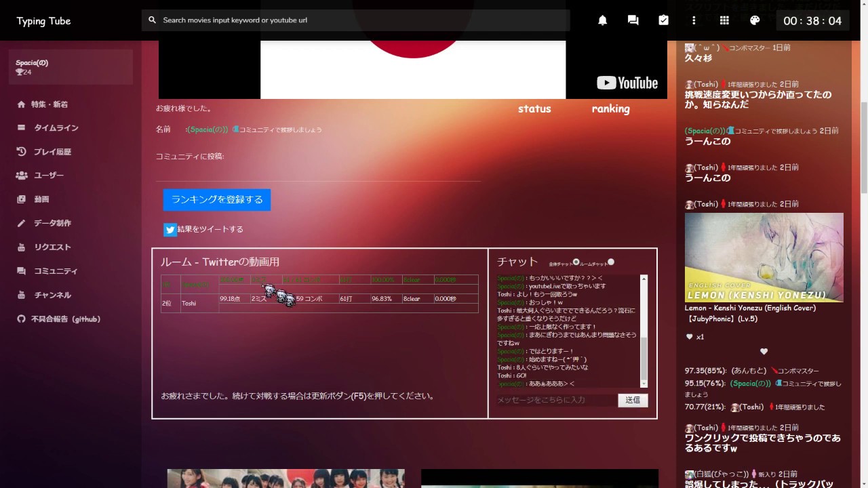This screenshot has width=868, height=488.
Task: Open post 挑戦速度変更いつからか直ってたのか
Action: 758,100
